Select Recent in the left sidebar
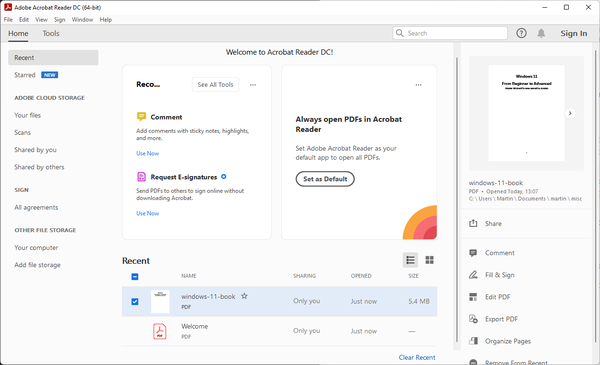The height and width of the screenshot is (365, 600). point(53,57)
